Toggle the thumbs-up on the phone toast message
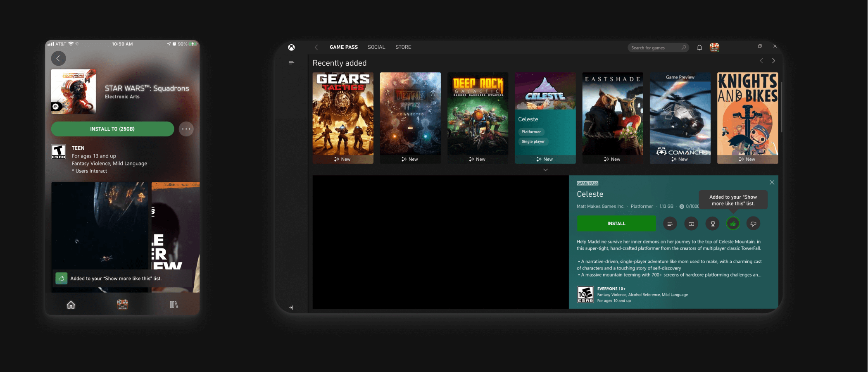The height and width of the screenshot is (372, 868). (61, 278)
